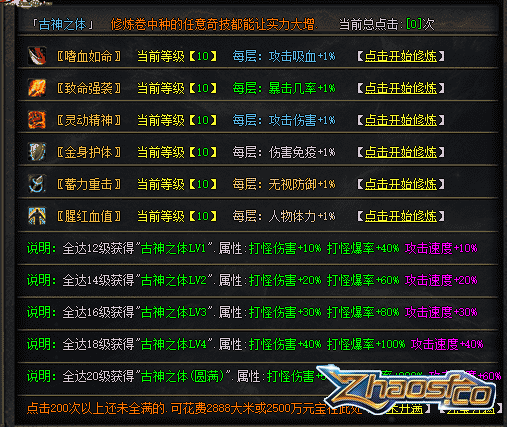Click the 「古神之体」 panel title
507x427 pixels.
[x=62, y=24]
